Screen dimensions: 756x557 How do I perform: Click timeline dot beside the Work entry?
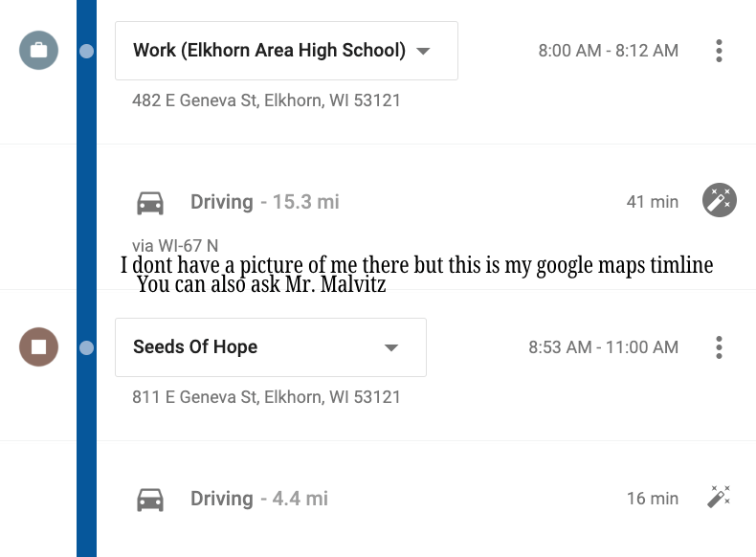pyautogui.click(x=87, y=51)
